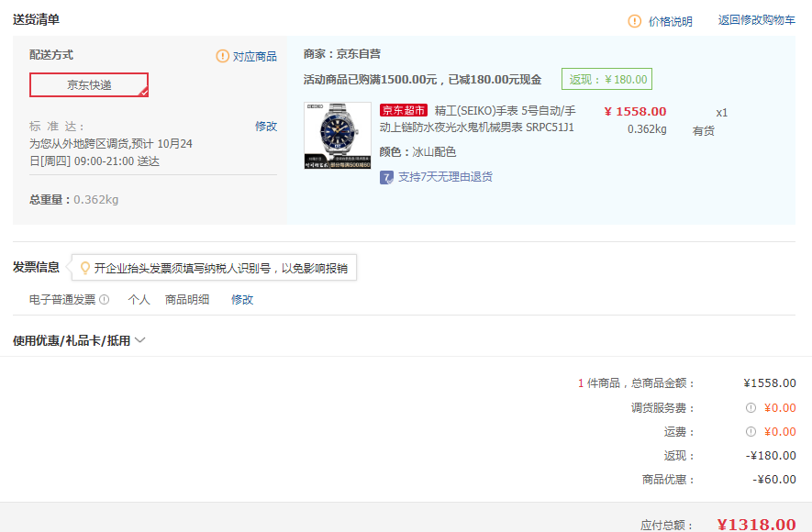This screenshot has width=812, height=532.
Task: Click the 有货 stock status text
Action: pos(703,131)
